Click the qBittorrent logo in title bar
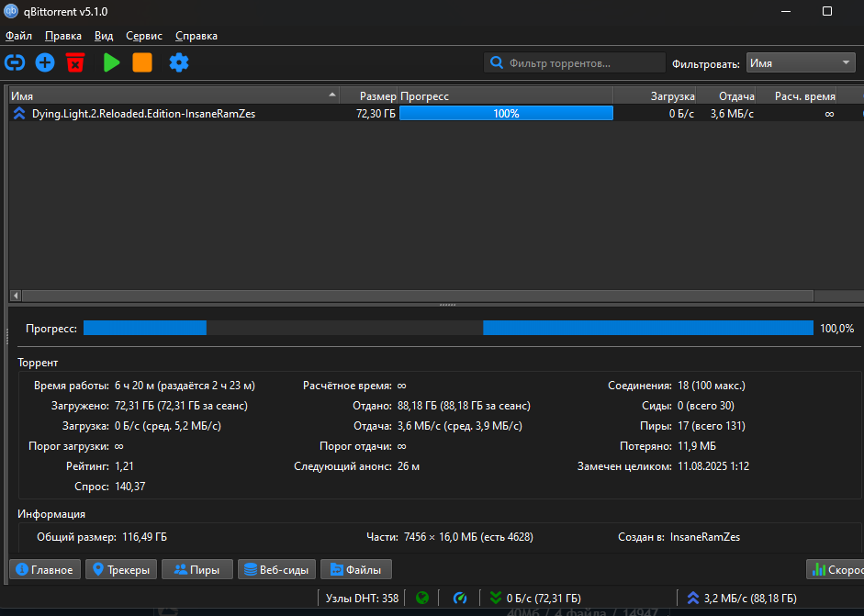Image resolution: width=864 pixels, height=616 pixels. pyautogui.click(x=11, y=11)
